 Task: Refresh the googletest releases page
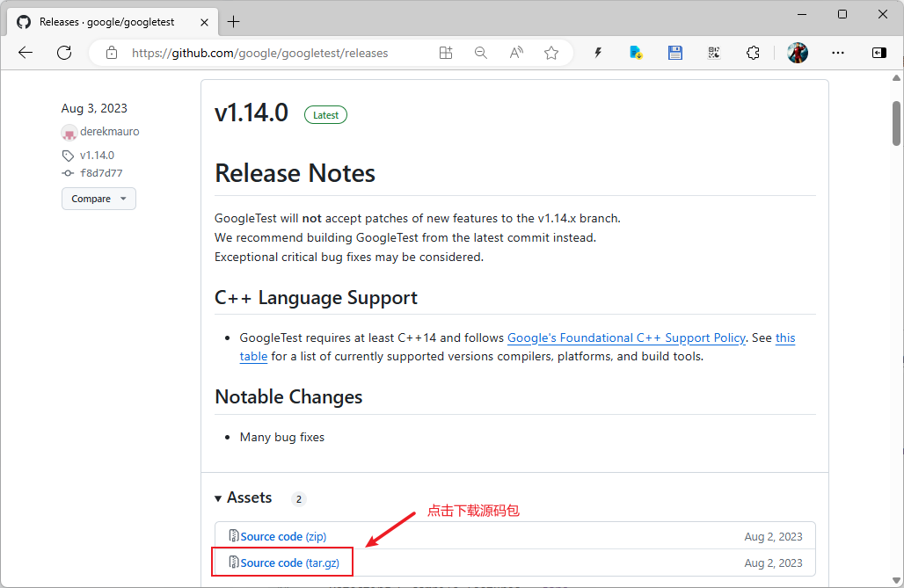point(64,53)
